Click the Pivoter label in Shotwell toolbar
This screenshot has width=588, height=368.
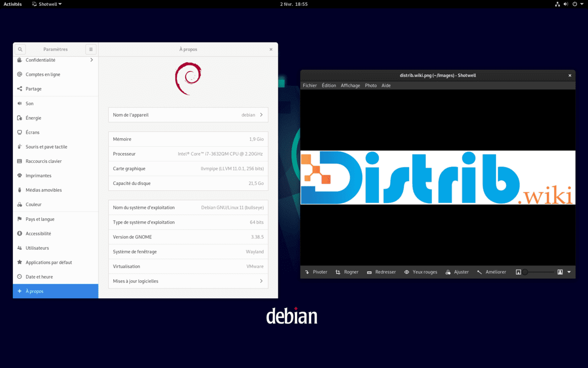pyautogui.click(x=320, y=272)
